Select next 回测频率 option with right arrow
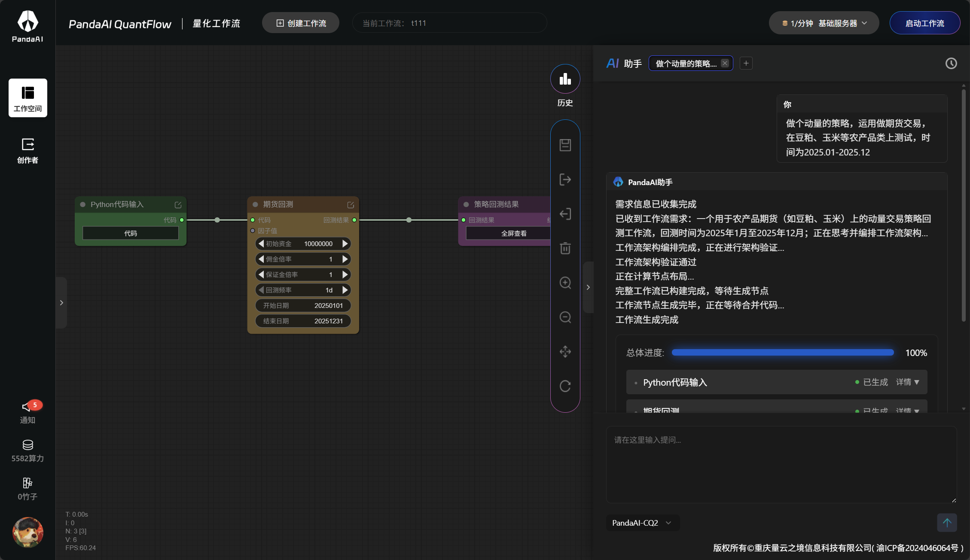The height and width of the screenshot is (560, 970). coord(345,290)
